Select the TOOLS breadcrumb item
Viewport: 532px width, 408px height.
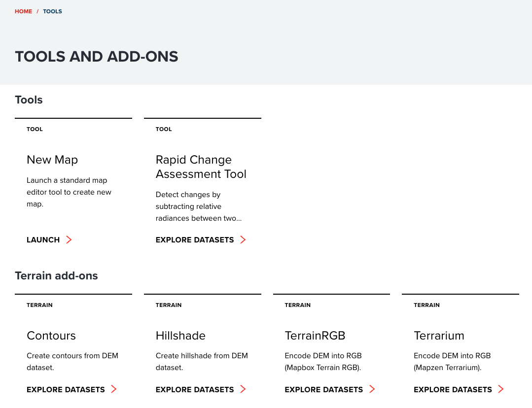click(52, 11)
